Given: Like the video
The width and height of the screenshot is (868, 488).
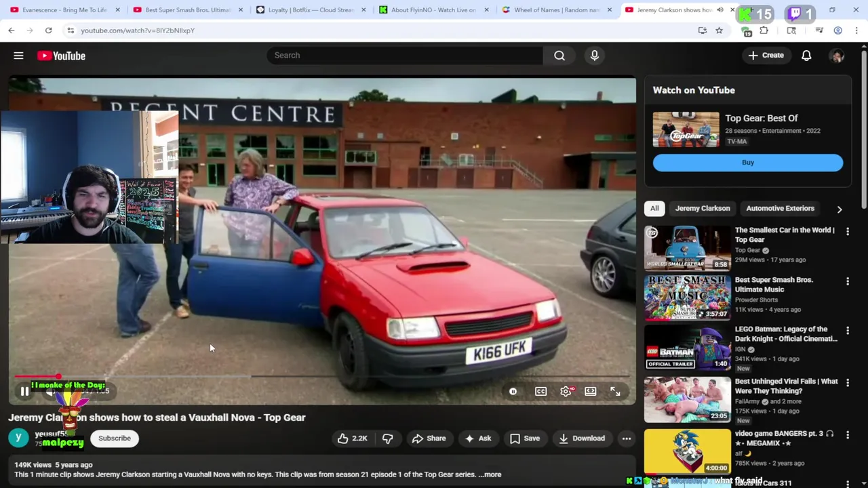Looking at the screenshot, I should [353, 439].
